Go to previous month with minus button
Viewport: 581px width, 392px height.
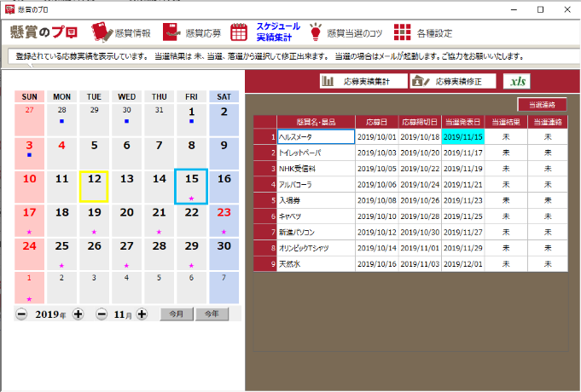(102, 314)
